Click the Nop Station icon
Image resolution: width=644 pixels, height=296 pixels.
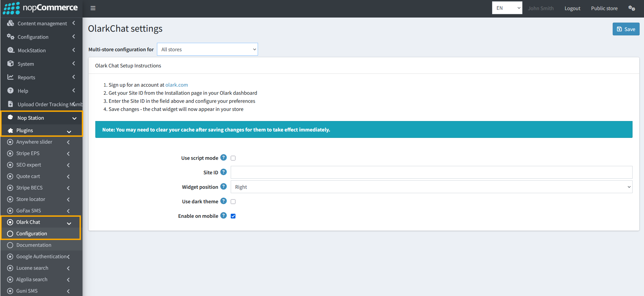pos(10,117)
